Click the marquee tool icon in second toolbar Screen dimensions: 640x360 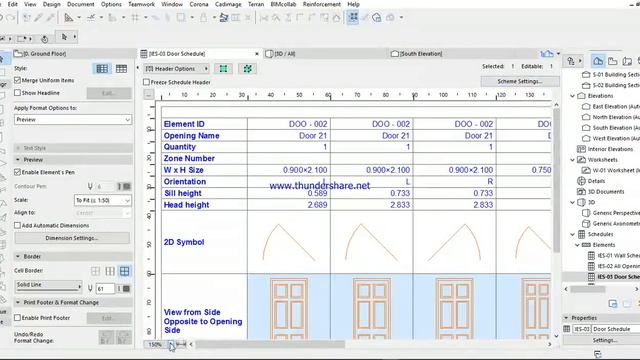click(21, 39)
